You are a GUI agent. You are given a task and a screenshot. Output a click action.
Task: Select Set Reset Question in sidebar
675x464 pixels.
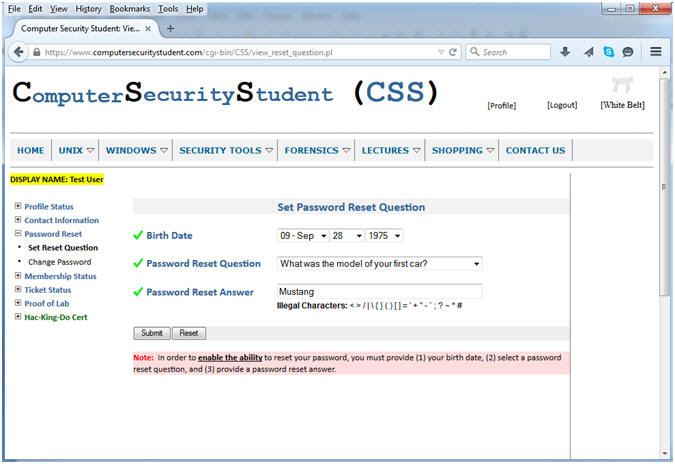pyautogui.click(x=63, y=248)
